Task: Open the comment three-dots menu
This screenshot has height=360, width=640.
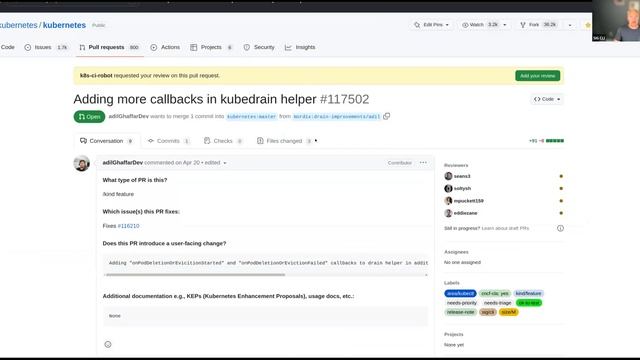Action: click(x=423, y=162)
